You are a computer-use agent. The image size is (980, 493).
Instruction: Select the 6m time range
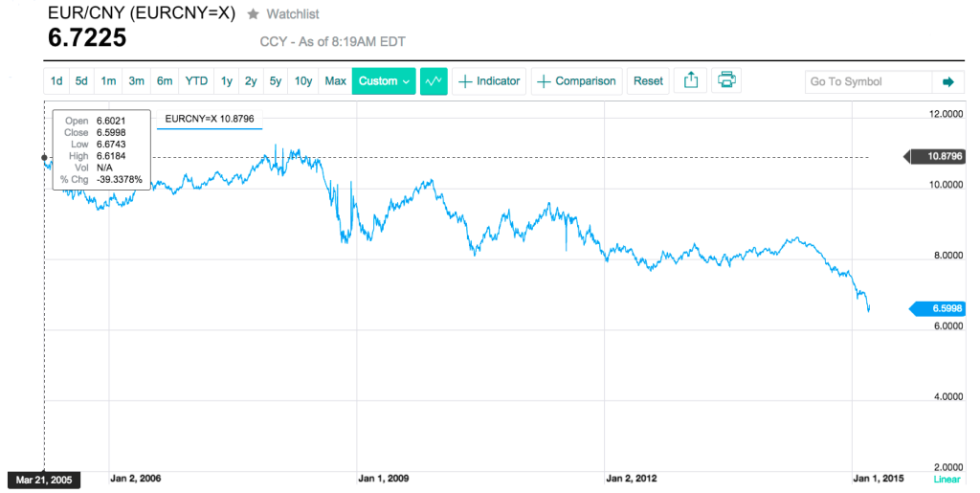(165, 81)
